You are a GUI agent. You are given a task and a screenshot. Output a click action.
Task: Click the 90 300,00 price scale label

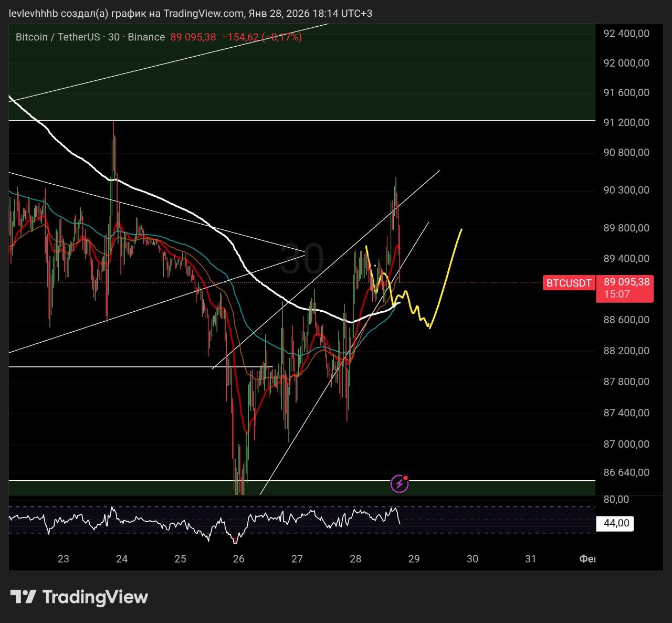pos(626,190)
